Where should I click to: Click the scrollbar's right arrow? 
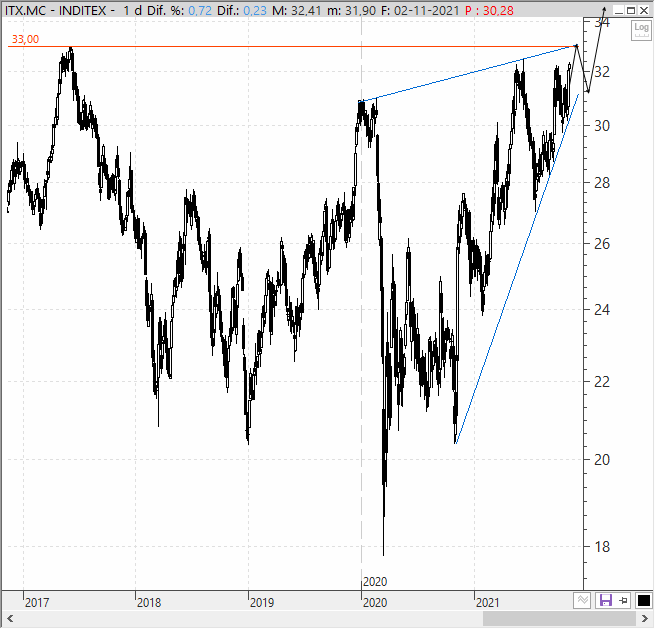pos(645,619)
